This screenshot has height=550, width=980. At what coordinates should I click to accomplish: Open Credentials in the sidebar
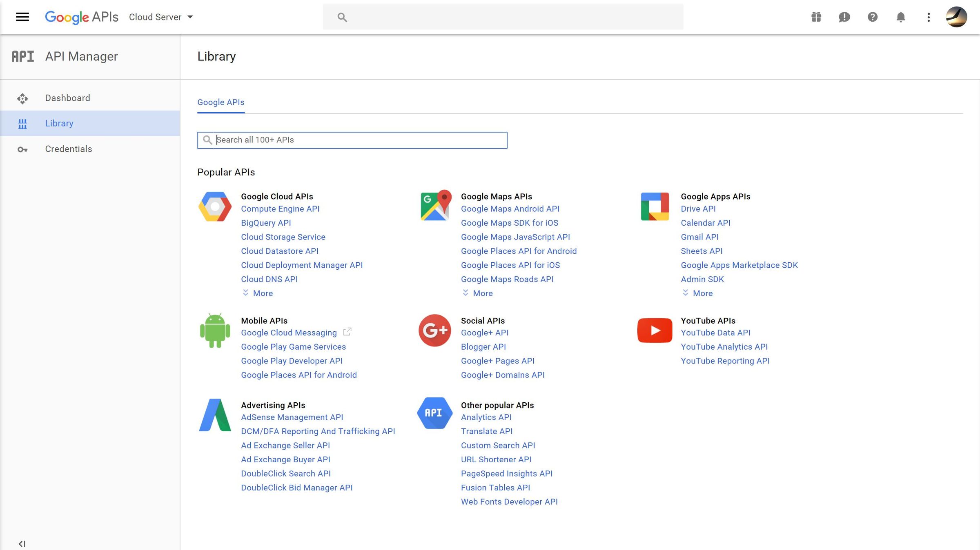click(x=68, y=149)
